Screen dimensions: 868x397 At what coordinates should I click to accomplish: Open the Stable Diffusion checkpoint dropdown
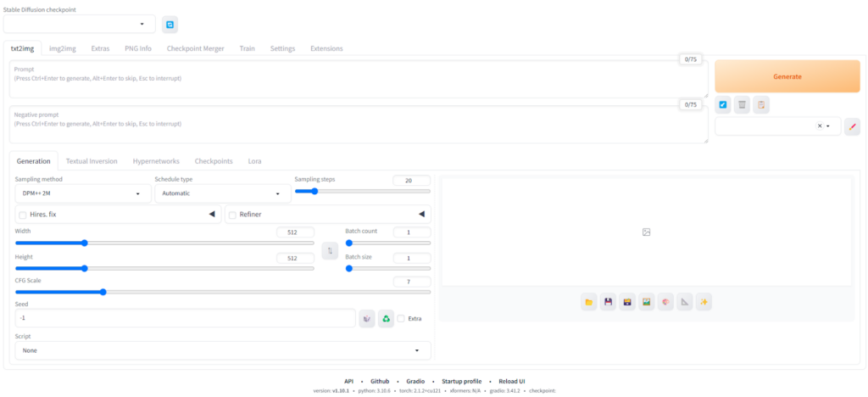80,24
